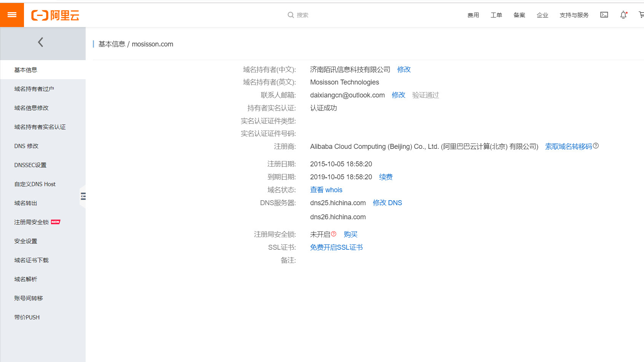Open the Cloud Shell terminal icon
Viewport: 644px width, 362px height.
pos(604,15)
